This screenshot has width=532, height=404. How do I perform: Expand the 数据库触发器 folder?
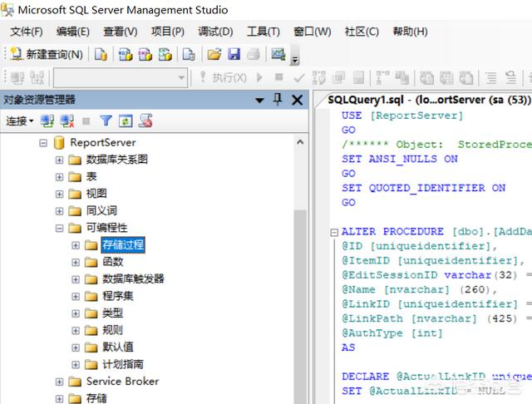tap(76, 279)
